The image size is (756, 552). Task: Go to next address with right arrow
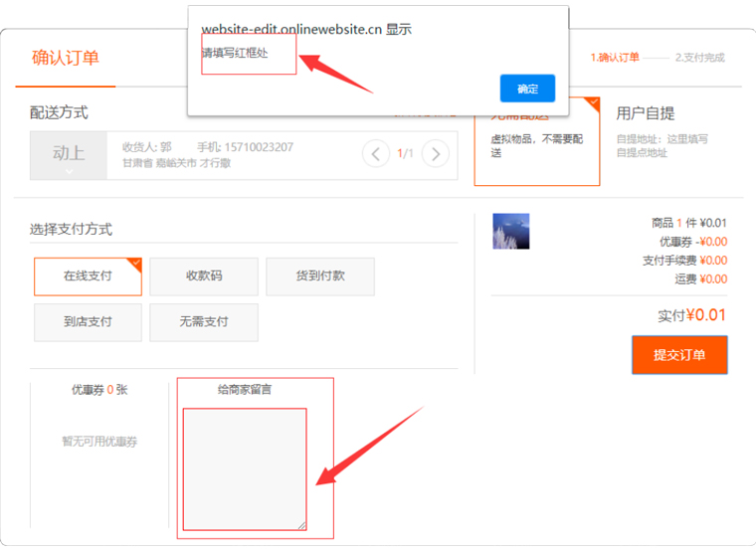435,153
